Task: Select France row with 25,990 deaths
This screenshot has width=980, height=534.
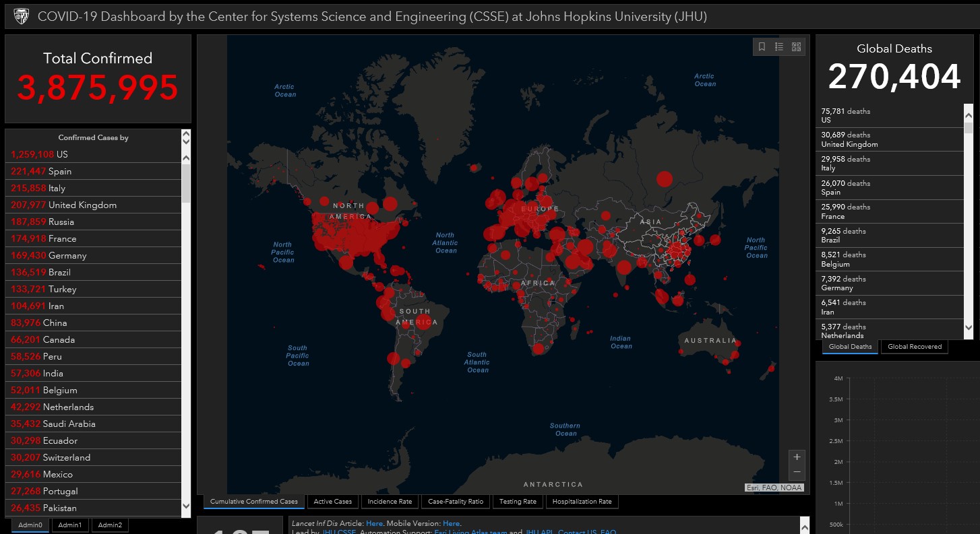Action: click(x=890, y=211)
